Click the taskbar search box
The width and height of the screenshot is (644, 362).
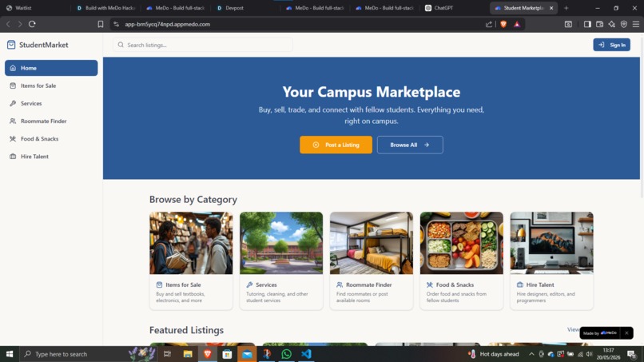point(89,354)
